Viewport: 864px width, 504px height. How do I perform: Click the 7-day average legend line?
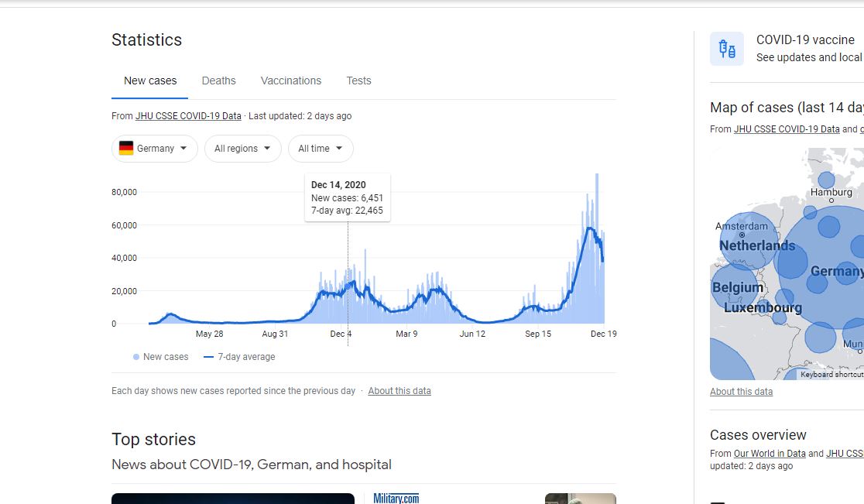(x=208, y=357)
